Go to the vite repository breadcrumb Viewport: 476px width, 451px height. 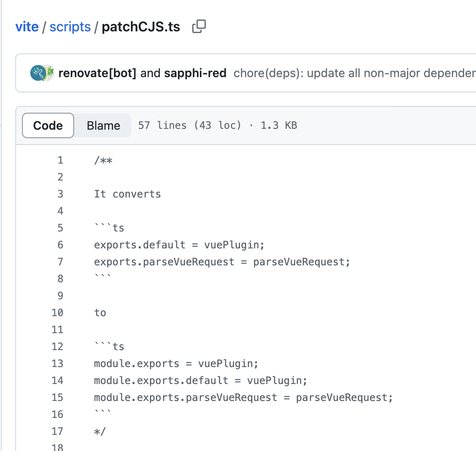pyautogui.click(x=27, y=27)
